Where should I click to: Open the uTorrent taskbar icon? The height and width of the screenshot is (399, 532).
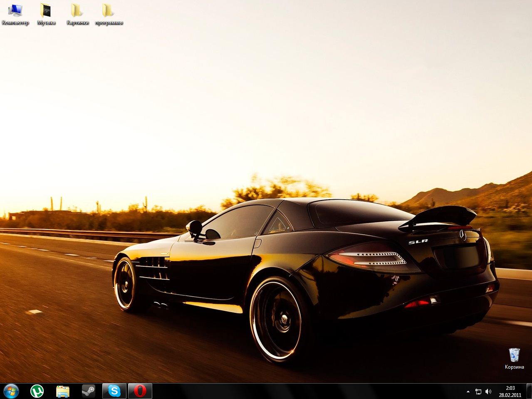tap(37, 391)
